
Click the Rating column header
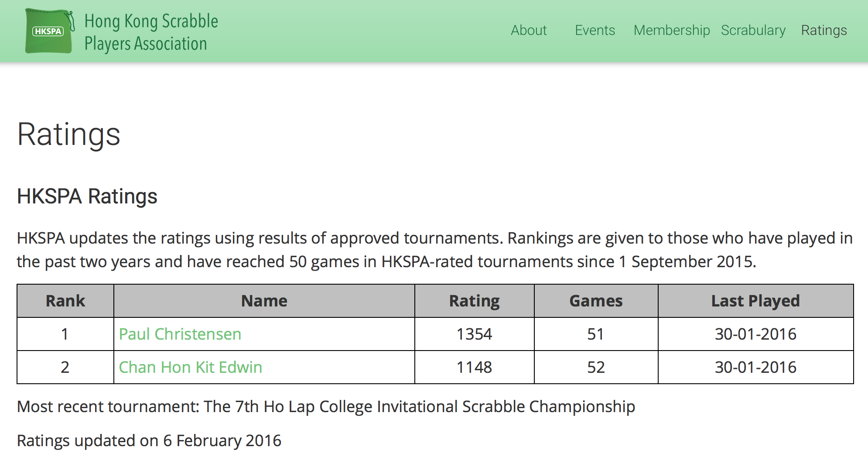click(475, 301)
